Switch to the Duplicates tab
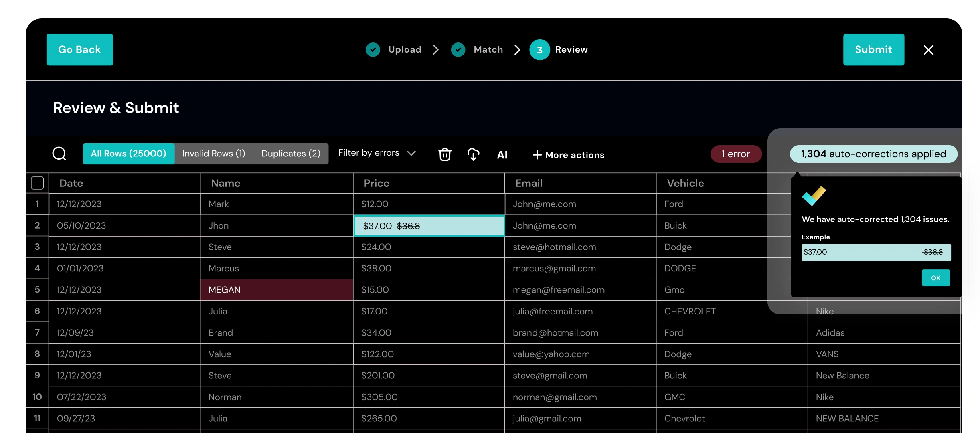This screenshot has width=980, height=433. click(291, 154)
